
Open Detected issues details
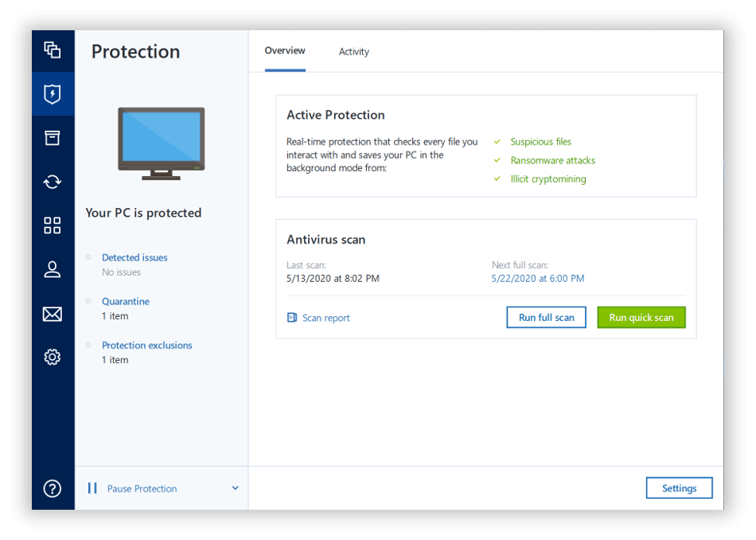134,257
